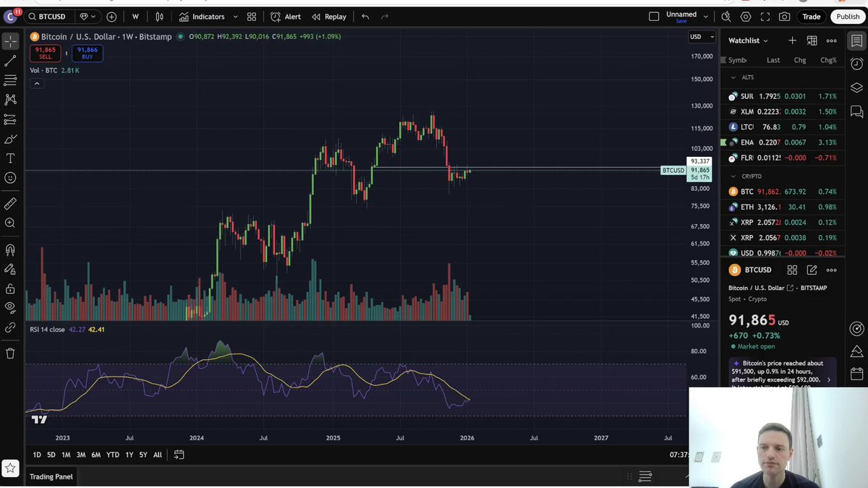Screen dimensions: 868x488
Task: Open the object tree layers panel
Action: pyautogui.click(x=856, y=87)
